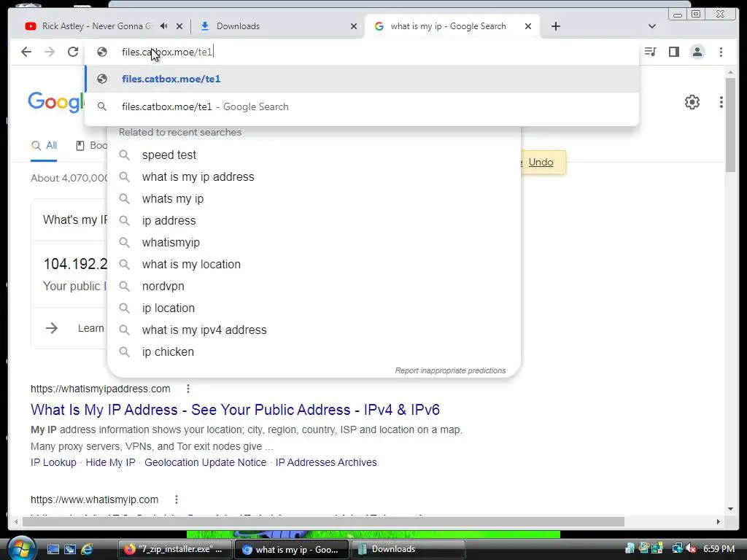The image size is (747, 560).
Task: Click the network tray icon
Action: (x=677, y=549)
